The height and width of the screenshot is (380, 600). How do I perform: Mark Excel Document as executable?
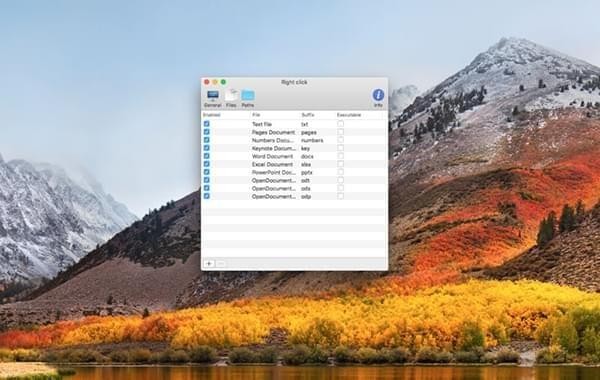[341, 164]
